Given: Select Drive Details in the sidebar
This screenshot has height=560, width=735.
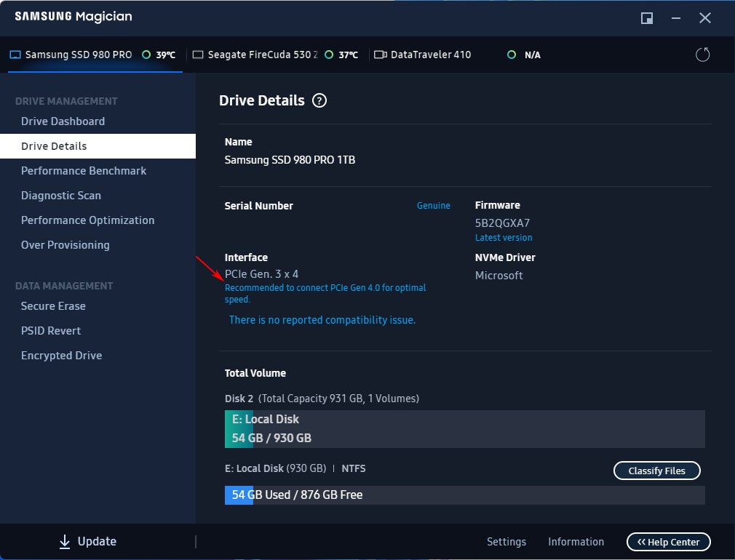Looking at the screenshot, I should [x=98, y=146].
